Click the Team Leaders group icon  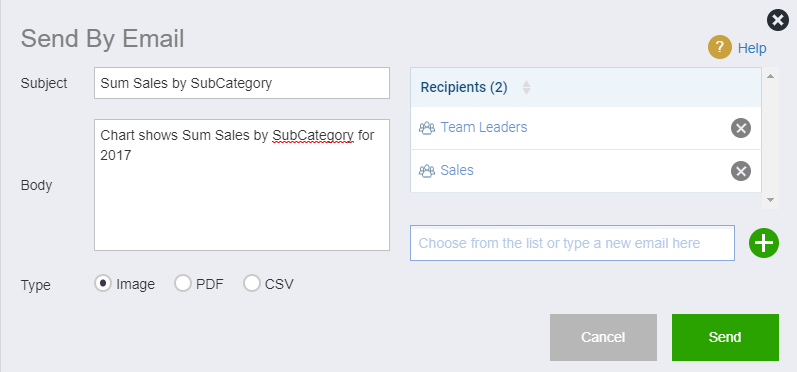pos(427,128)
